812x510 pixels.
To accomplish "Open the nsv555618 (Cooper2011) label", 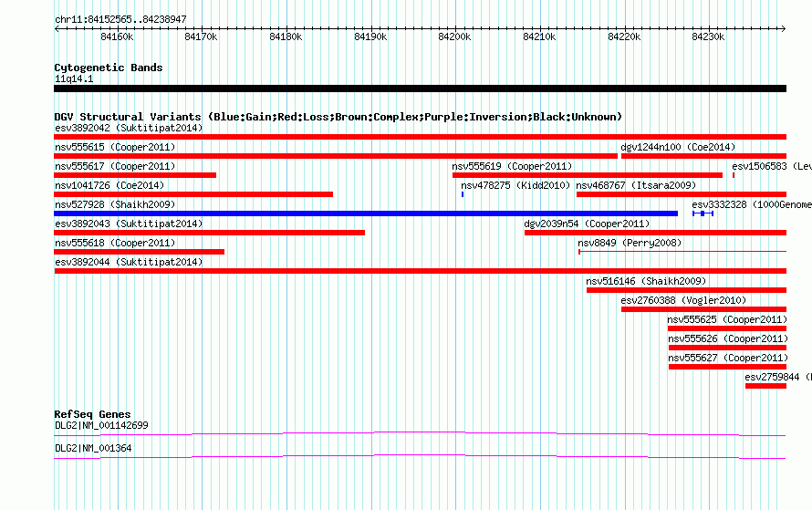I will click(115, 243).
